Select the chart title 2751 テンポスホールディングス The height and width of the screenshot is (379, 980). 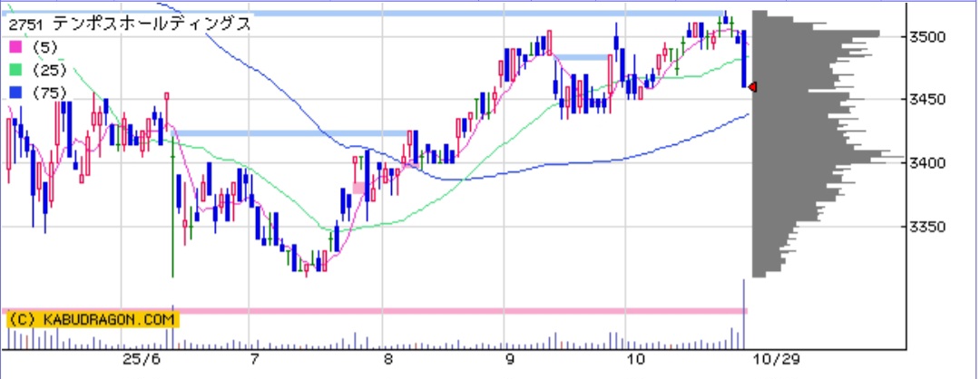(x=129, y=24)
